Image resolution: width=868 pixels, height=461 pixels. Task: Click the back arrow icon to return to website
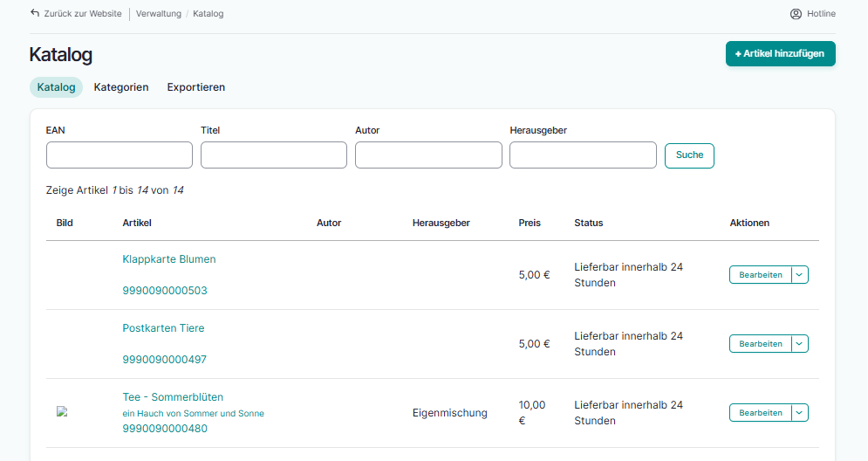tap(35, 14)
